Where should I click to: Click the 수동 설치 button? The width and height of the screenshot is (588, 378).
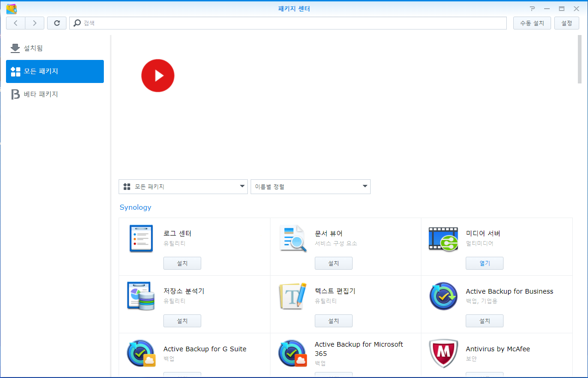(532, 23)
